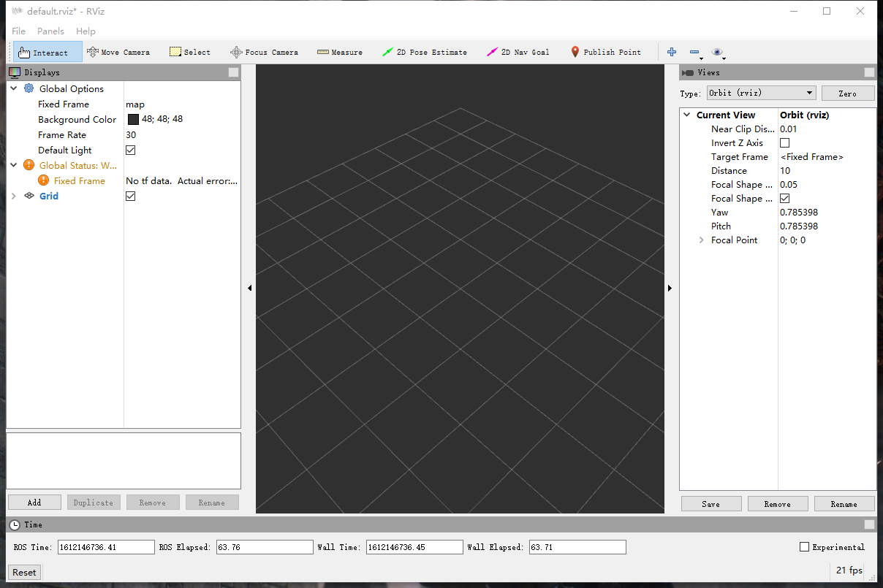The image size is (883, 588).
Task: Select the Frame Rate value 30
Action: click(x=131, y=134)
